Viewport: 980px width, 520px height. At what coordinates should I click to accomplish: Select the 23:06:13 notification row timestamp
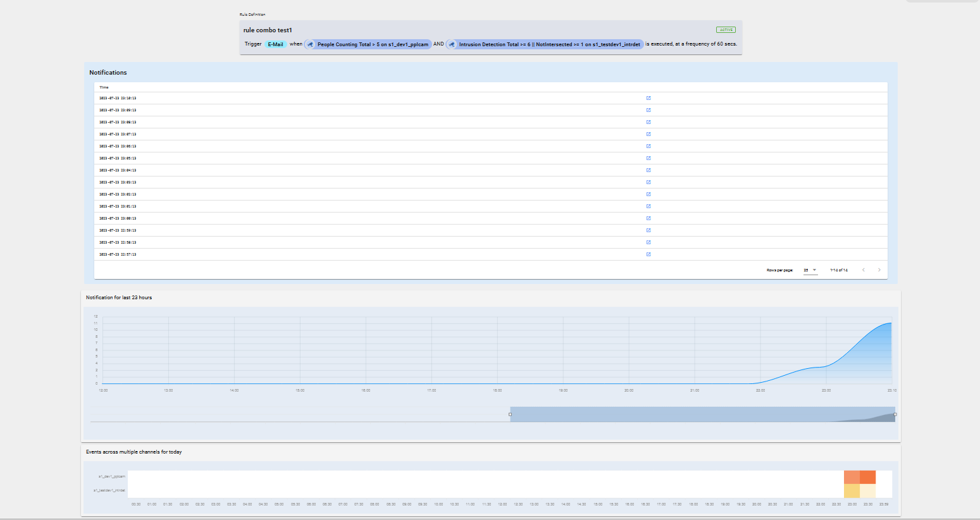pyautogui.click(x=118, y=146)
